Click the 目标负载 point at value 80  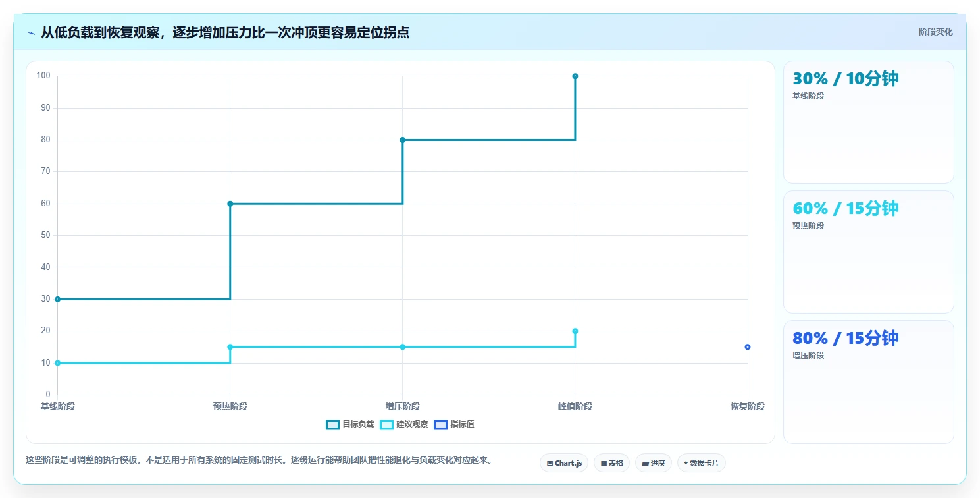tap(403, 140)
